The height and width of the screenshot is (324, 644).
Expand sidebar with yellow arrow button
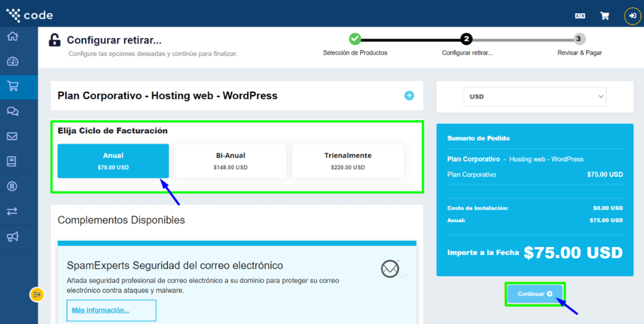pyautogui.click(x=37, y=294)
